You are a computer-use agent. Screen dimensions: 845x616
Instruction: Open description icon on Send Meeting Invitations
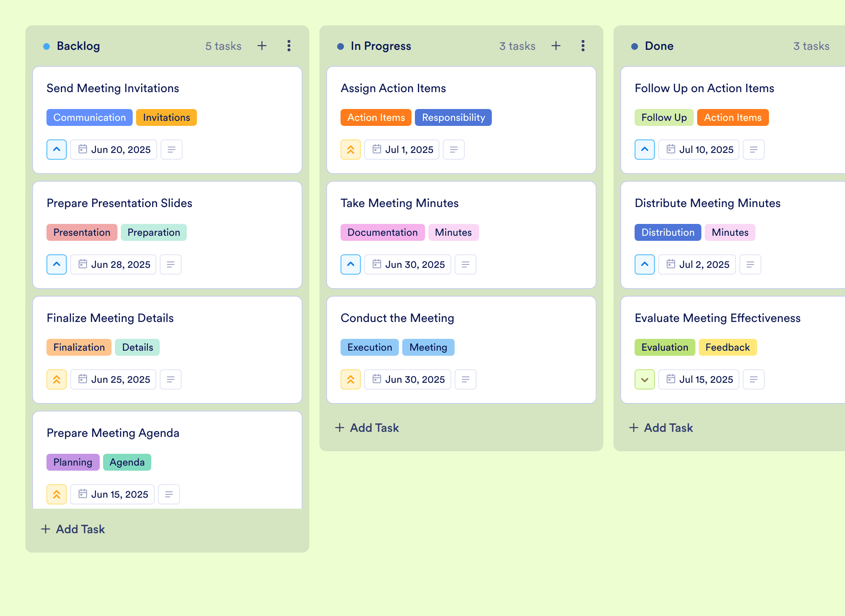click(172, 150)
